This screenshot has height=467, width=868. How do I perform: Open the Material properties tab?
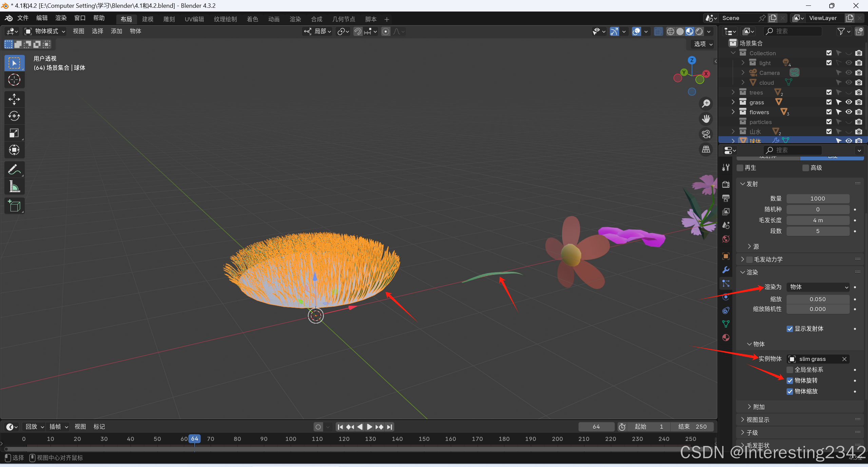[x=726, y=338]
